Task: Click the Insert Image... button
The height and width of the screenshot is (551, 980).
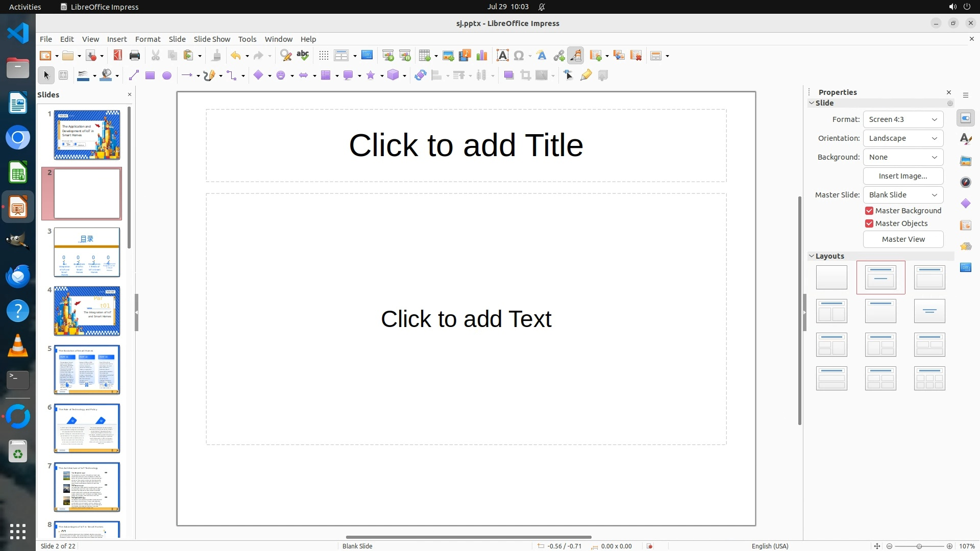Action: click(903, 176)
